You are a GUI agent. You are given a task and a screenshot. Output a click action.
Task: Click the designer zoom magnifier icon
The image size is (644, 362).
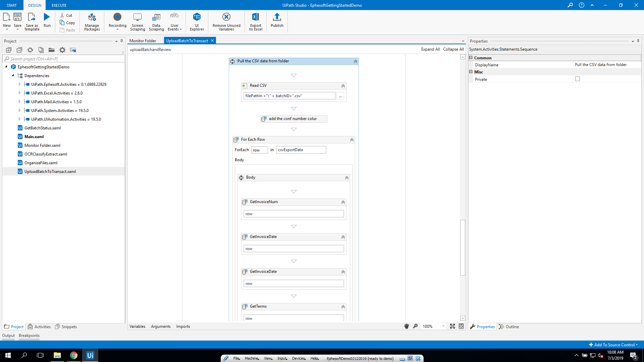click(416, 326)
